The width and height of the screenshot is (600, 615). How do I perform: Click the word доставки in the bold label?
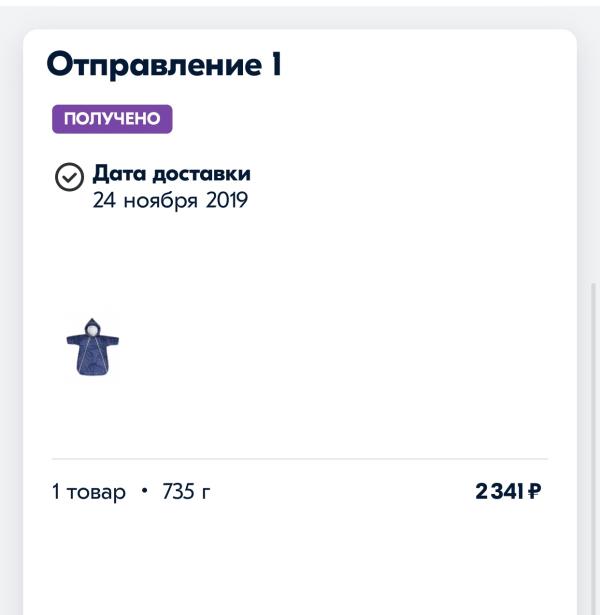(202, 174)
